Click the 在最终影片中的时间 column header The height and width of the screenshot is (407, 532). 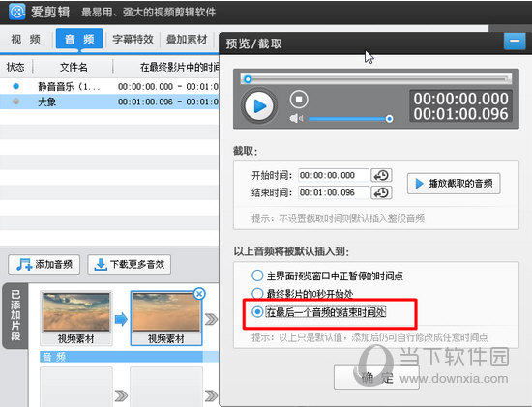pyautogui.click(x=179, y=67)
